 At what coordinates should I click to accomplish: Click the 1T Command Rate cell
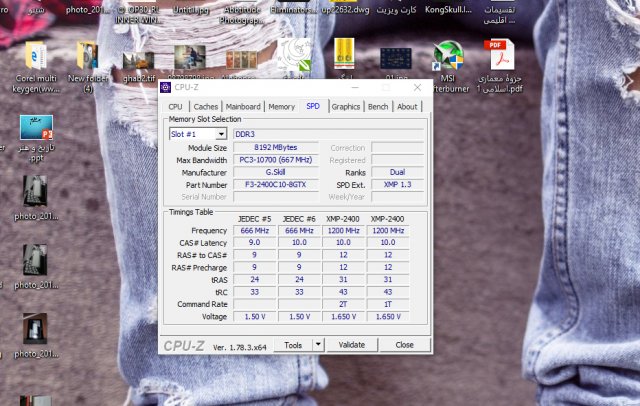(388, 304)
